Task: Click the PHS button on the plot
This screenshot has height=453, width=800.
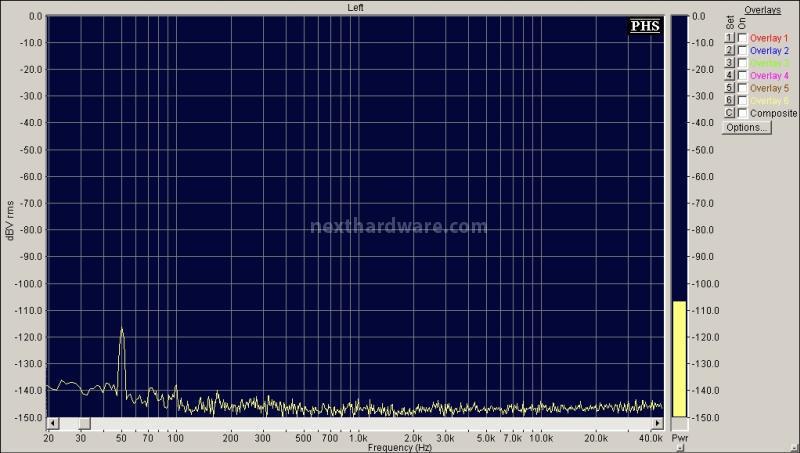Action: point(645,26)
